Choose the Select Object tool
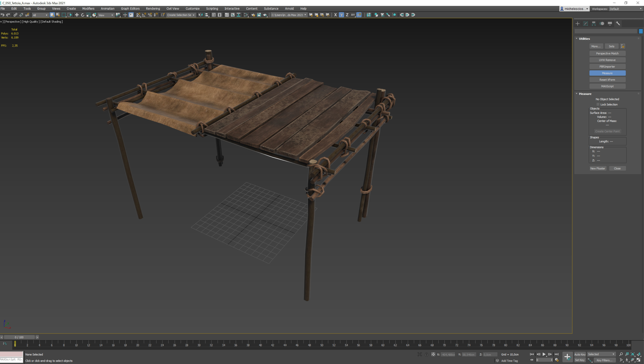 click(x=52, y=15)
